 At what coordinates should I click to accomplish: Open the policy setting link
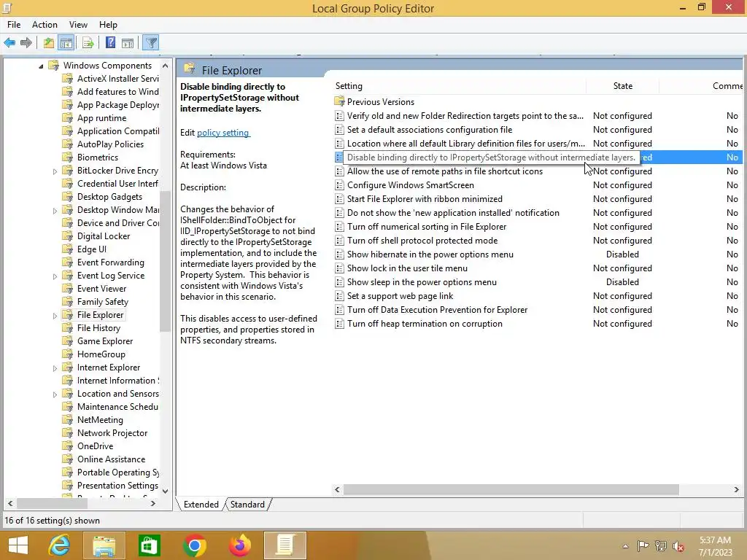(223, 133)
